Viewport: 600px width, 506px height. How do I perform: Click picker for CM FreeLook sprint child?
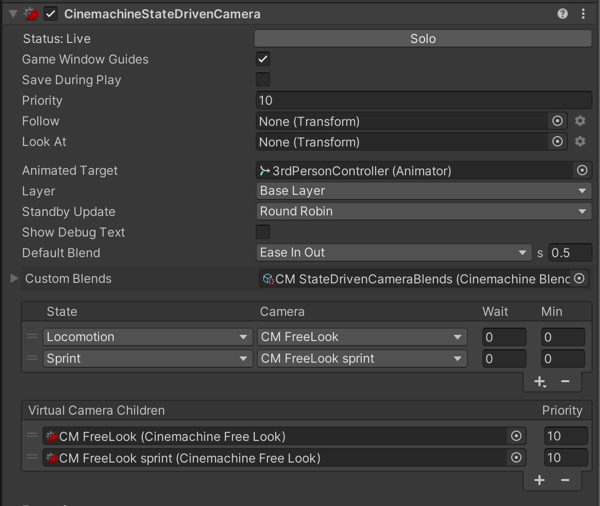coord(516,458)
